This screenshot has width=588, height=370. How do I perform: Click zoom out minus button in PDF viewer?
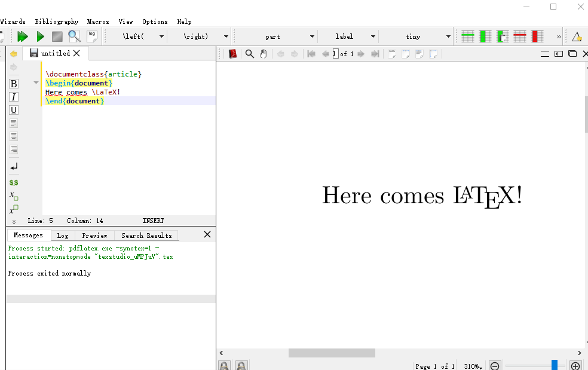pyautogui.click(x=495, y=366)
